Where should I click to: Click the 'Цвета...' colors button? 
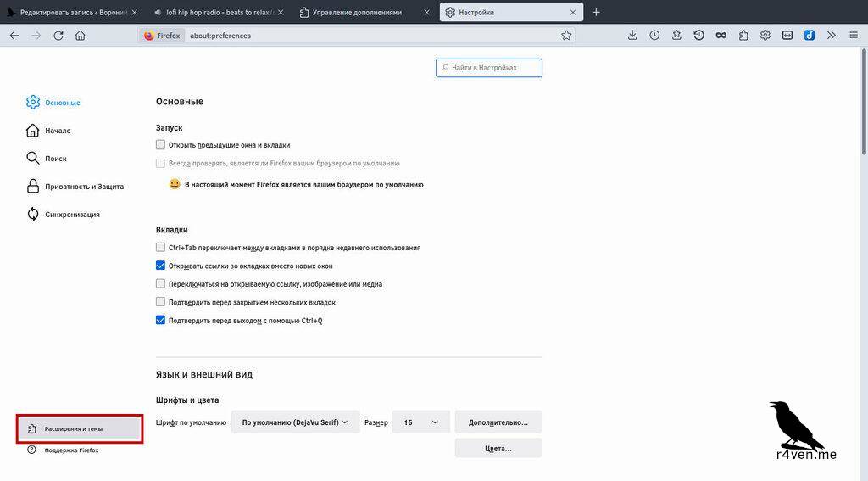(x=498, y=448)
